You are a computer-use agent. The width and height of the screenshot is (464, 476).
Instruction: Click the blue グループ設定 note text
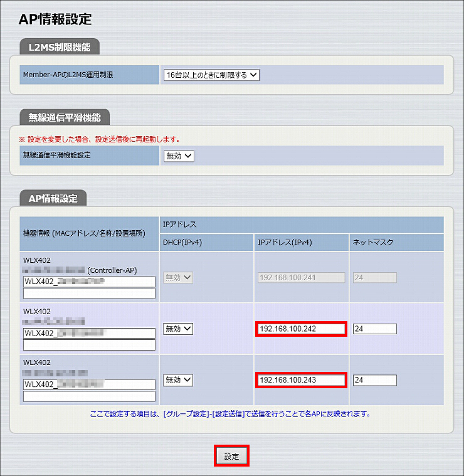[x=230, y=414]
